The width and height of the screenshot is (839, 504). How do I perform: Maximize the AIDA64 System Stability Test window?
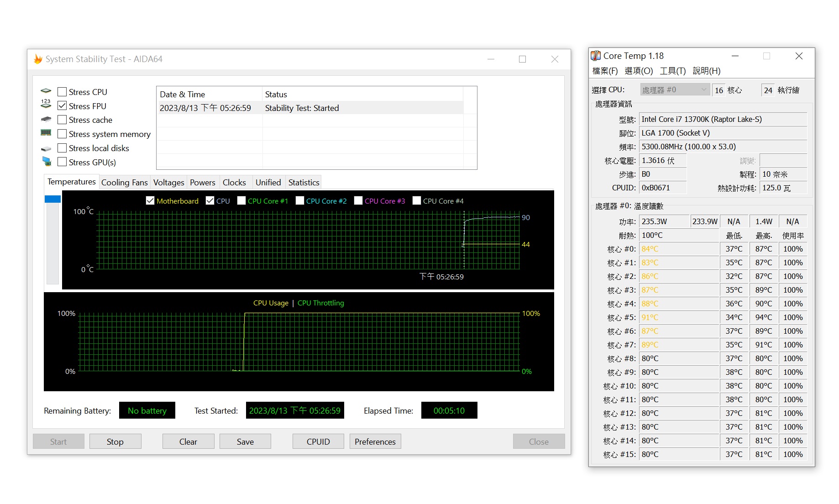click(x=523, y=59)
